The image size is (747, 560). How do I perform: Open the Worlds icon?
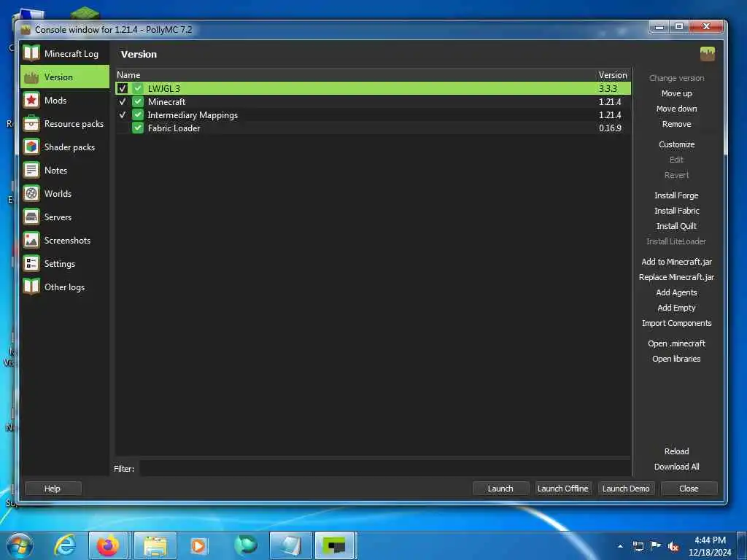click(31, 193)
